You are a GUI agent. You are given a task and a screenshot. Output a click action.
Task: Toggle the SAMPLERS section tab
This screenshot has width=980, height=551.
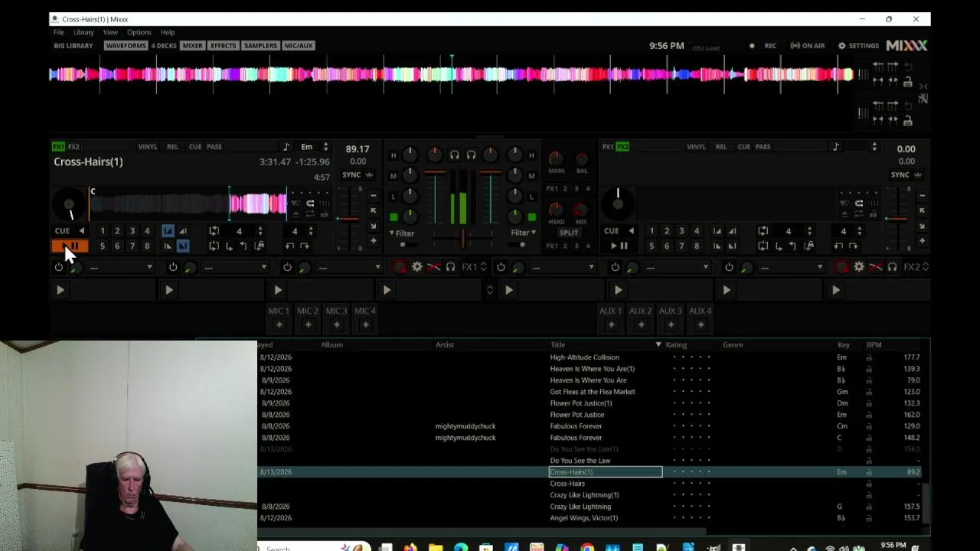(260, 46)
